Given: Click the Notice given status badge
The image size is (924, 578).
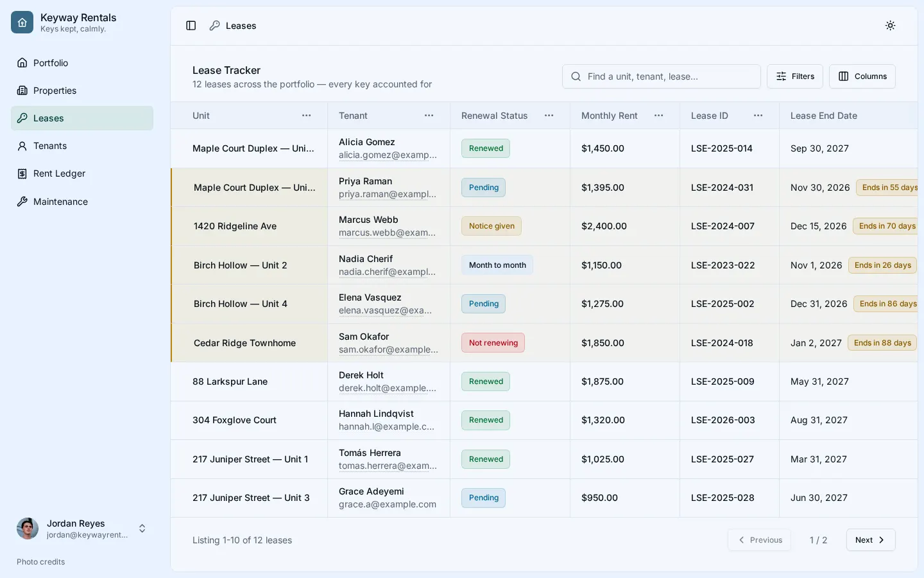Looking at the screenshot, I should (x=492, y=226).
